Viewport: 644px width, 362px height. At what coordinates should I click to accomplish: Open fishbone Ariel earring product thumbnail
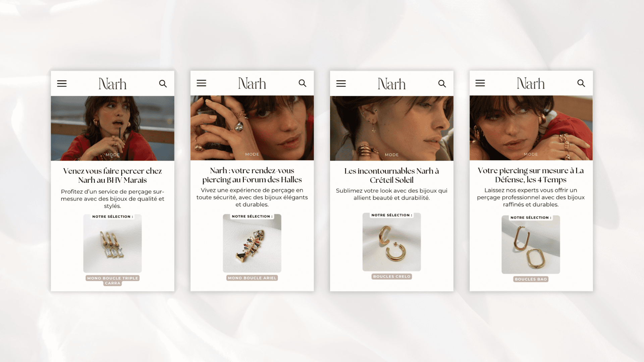(252, 243)
